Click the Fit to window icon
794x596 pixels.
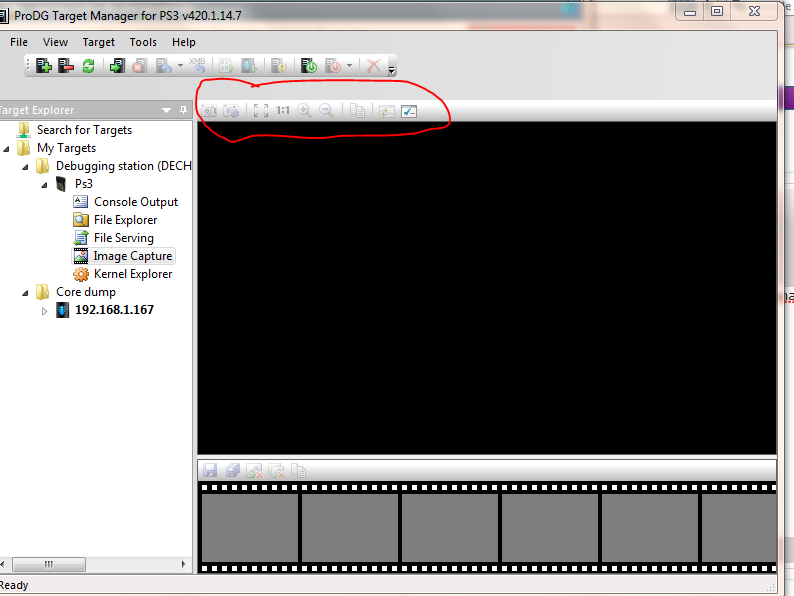click(x=261, y=111)
